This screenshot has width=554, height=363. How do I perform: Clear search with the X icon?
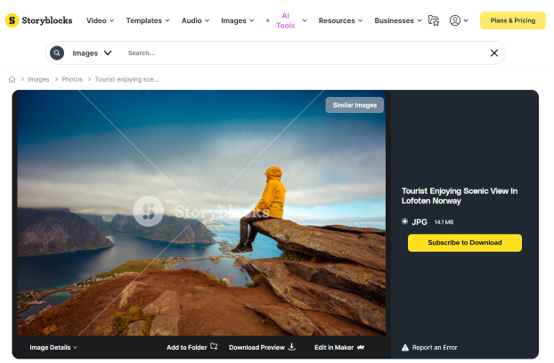pyautogui.click(x=494, y=53)
